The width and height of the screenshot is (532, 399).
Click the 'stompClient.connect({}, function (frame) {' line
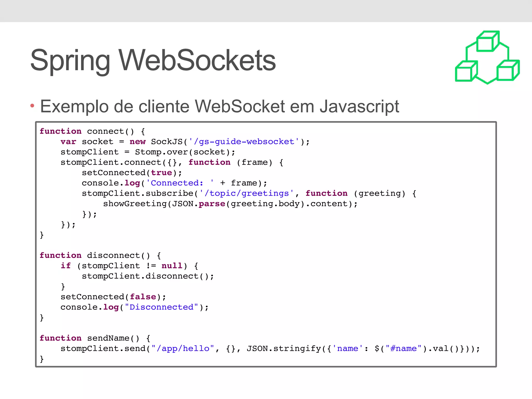click(x=172, y=163)
